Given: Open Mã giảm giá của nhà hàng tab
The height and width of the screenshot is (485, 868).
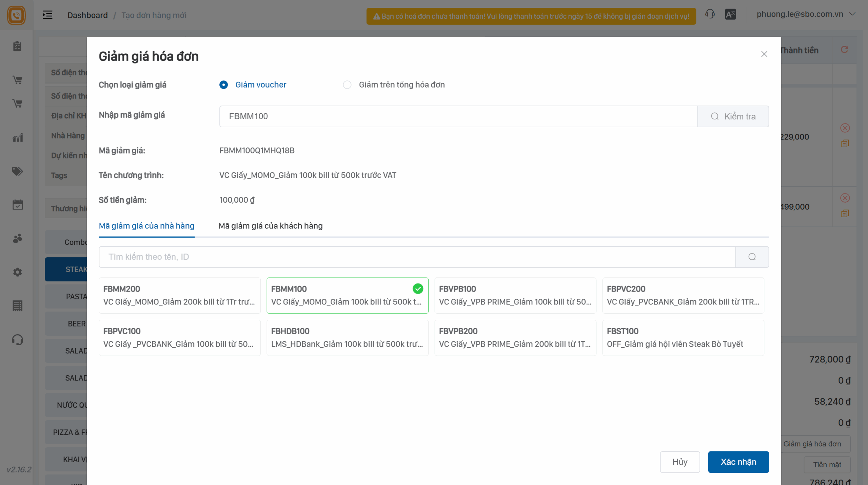Looking at the screenshot, I should 146,226.
